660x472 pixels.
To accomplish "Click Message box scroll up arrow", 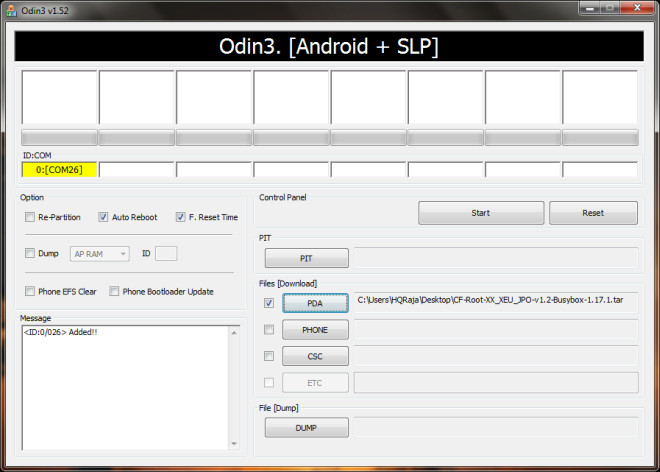I will pyautogui.click(x=234, y=333).
